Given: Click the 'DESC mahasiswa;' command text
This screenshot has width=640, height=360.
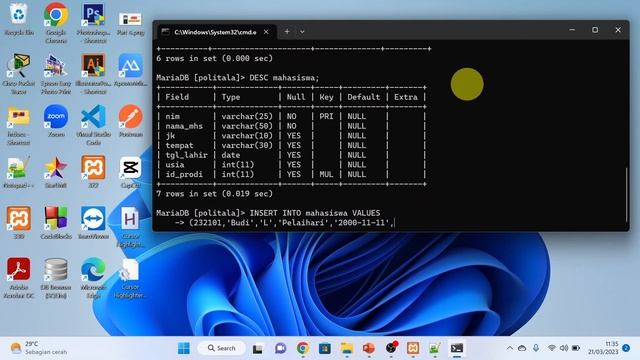Looking at the screenshot, I should pos(284,78).
